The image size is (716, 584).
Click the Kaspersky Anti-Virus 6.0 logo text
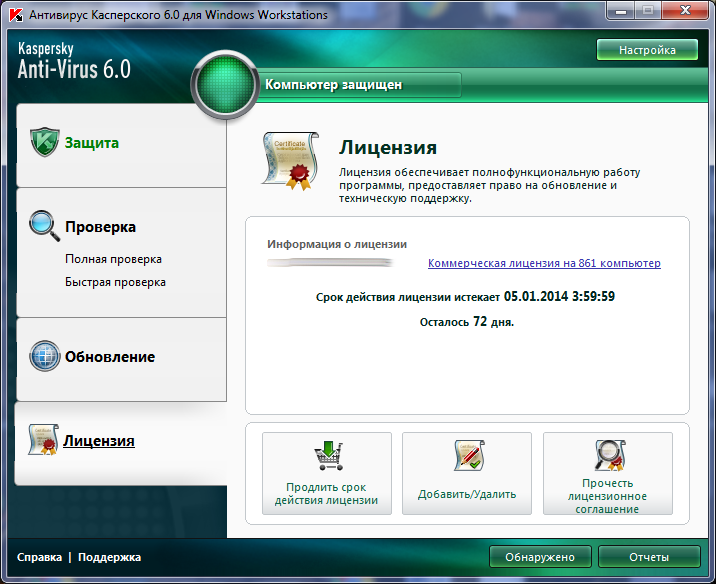74,61
